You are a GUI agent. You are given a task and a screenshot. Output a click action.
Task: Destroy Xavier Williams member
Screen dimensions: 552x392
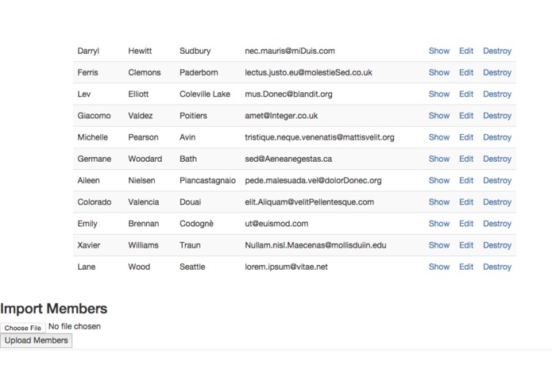[497, 245]
